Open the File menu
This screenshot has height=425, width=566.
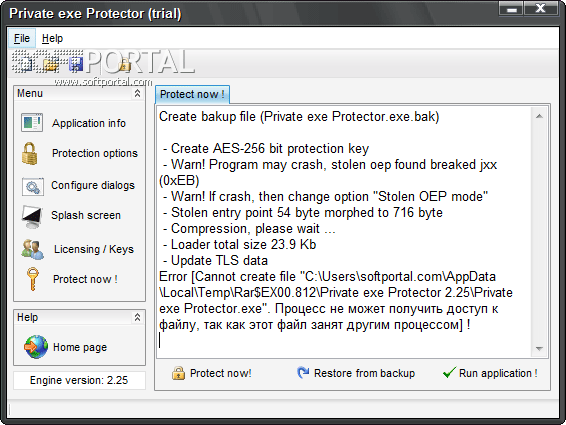(x=22, y=38)
